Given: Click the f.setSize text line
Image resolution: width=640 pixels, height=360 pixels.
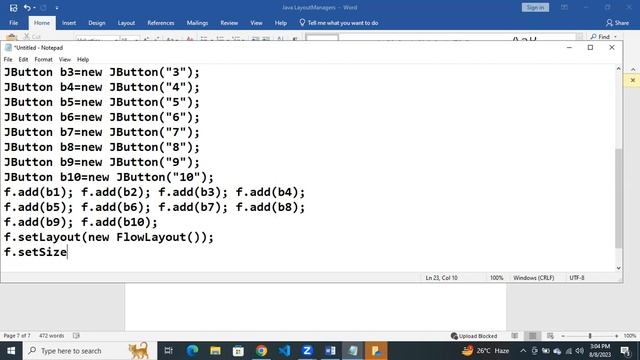Looking at the screenshot, I should coord(35,252).
